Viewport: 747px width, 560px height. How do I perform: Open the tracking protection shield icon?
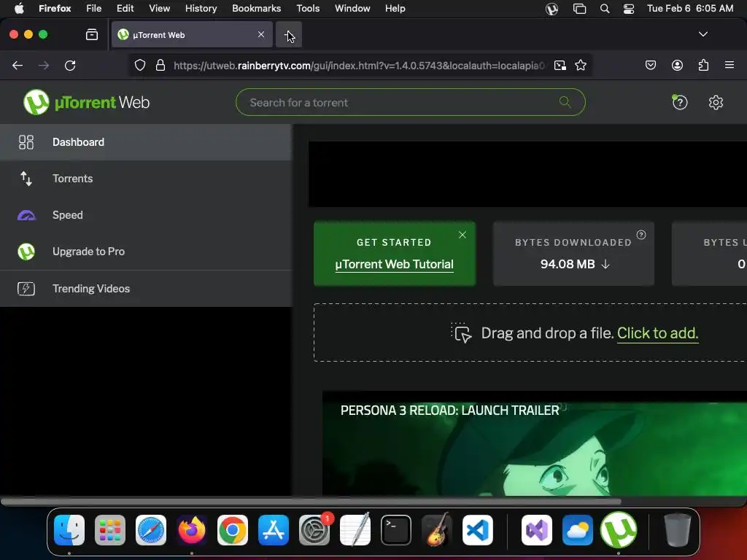pyautogui.click(x=139, y=65)
